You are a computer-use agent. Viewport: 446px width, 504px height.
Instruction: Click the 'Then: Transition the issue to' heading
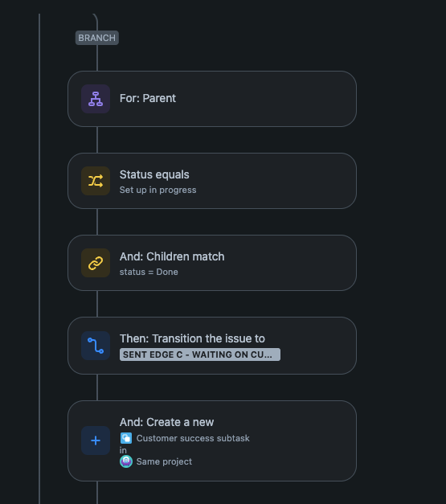click(192, 338)
